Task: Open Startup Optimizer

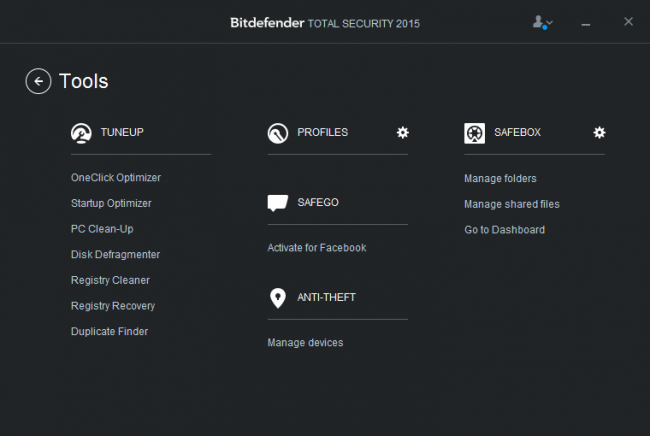Action: tap(111, 203)
